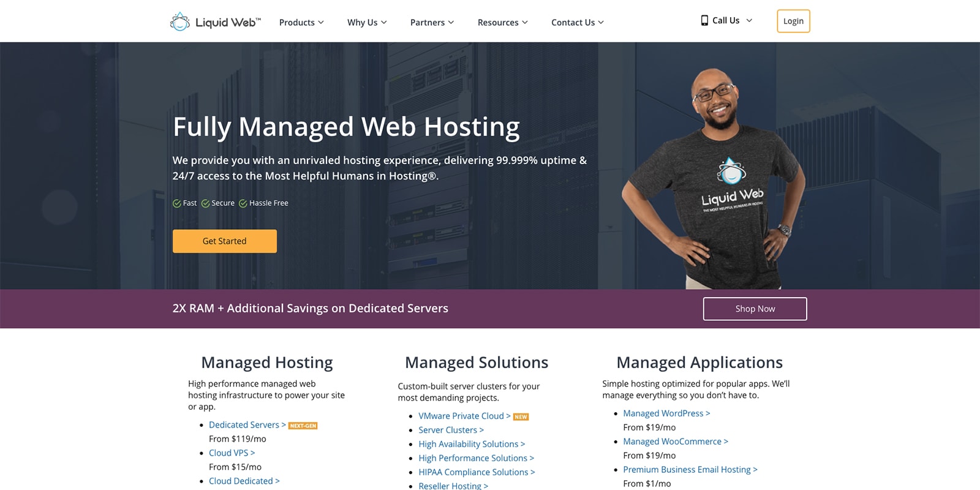
Task: Open the Managed WordPress link
Action: [667, 413]
